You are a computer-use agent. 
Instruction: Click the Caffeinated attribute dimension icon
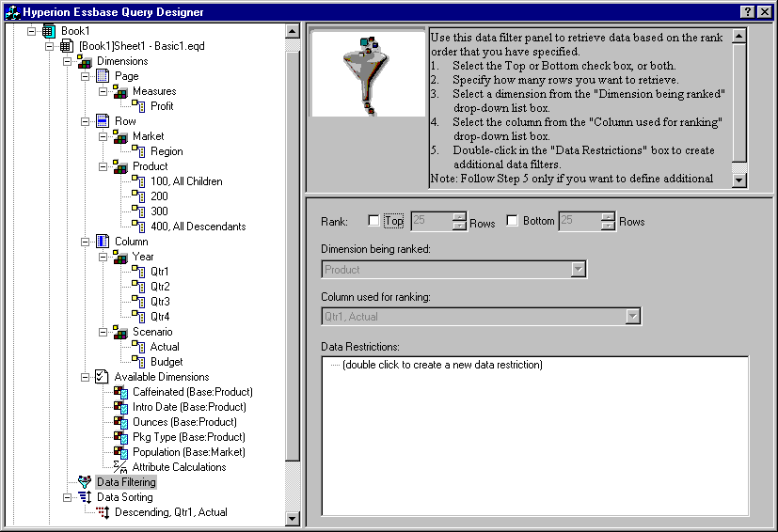119,392
